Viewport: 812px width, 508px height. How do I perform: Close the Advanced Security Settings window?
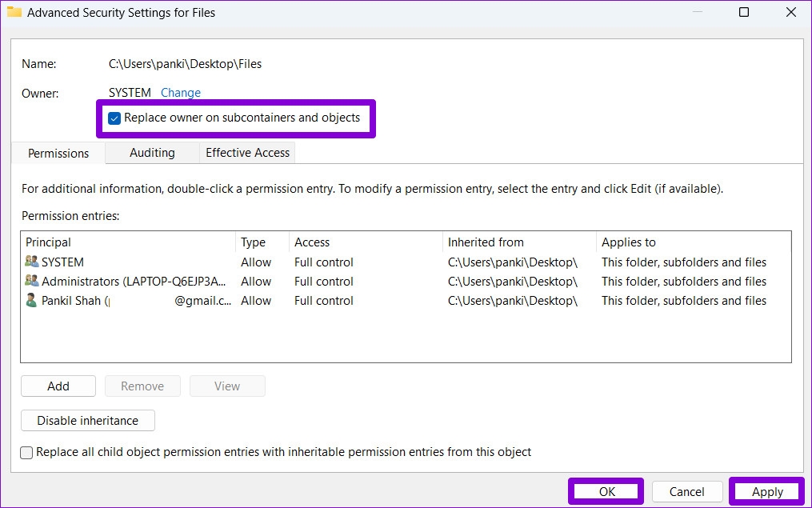tap(790, 12)
